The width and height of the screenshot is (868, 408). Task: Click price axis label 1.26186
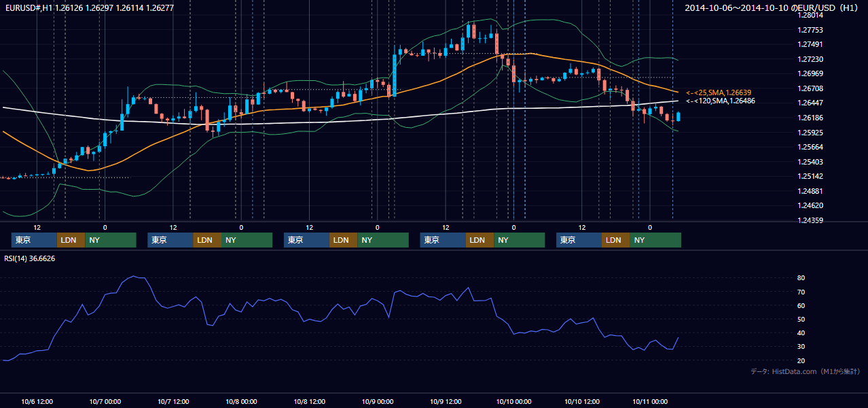pos(810,118)
